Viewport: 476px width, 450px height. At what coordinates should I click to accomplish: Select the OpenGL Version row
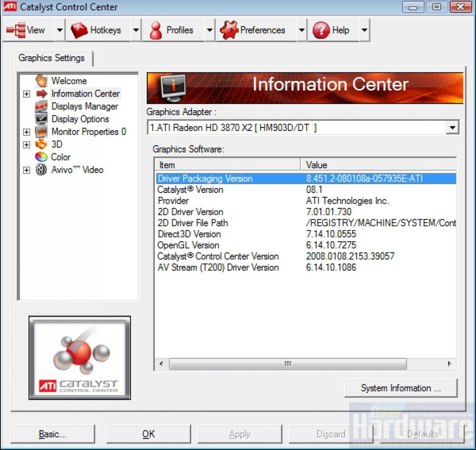coord(306,245)
